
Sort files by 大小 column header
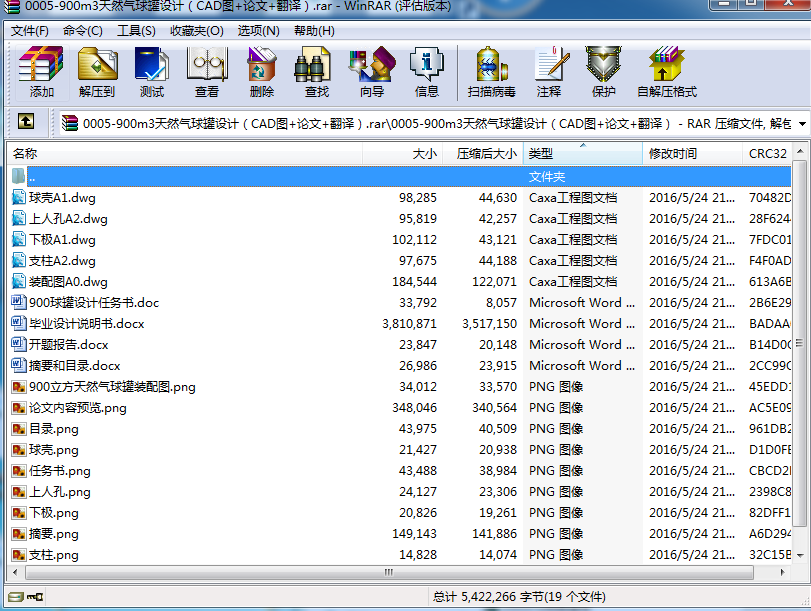click(402, 153)
